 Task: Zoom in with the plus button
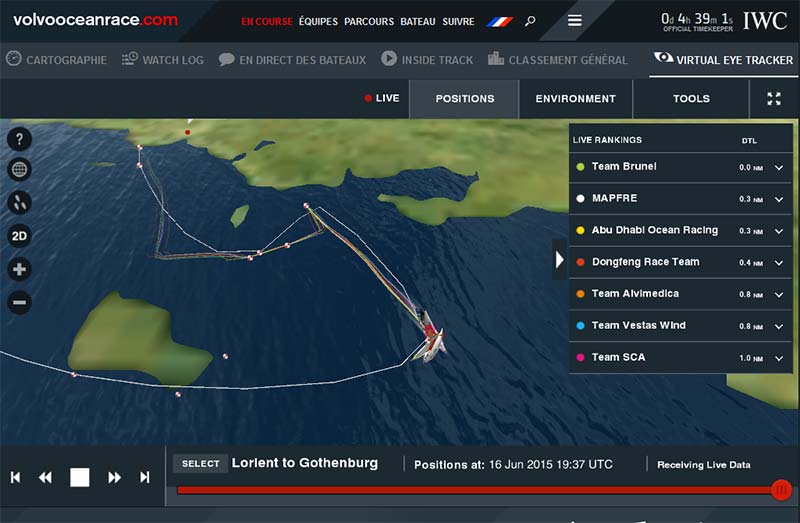tap(19, 269)
